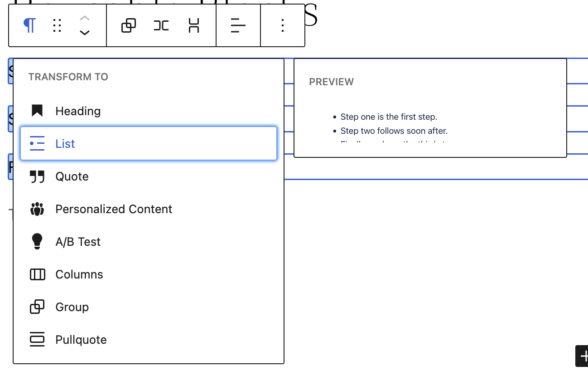Click the Heading bookmark icon
The width and height of the screenshot is (588, 371).
37,110
